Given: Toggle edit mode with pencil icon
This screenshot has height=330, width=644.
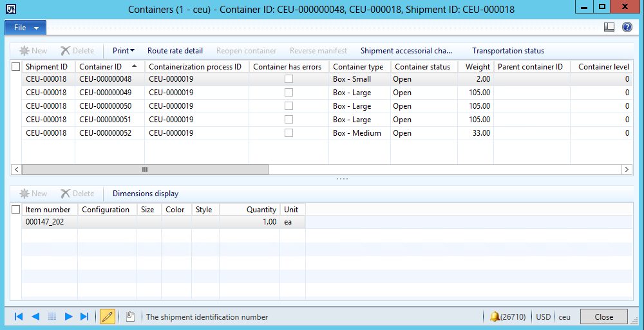Looking at the screenshot, I should click(x=108, y=316).
